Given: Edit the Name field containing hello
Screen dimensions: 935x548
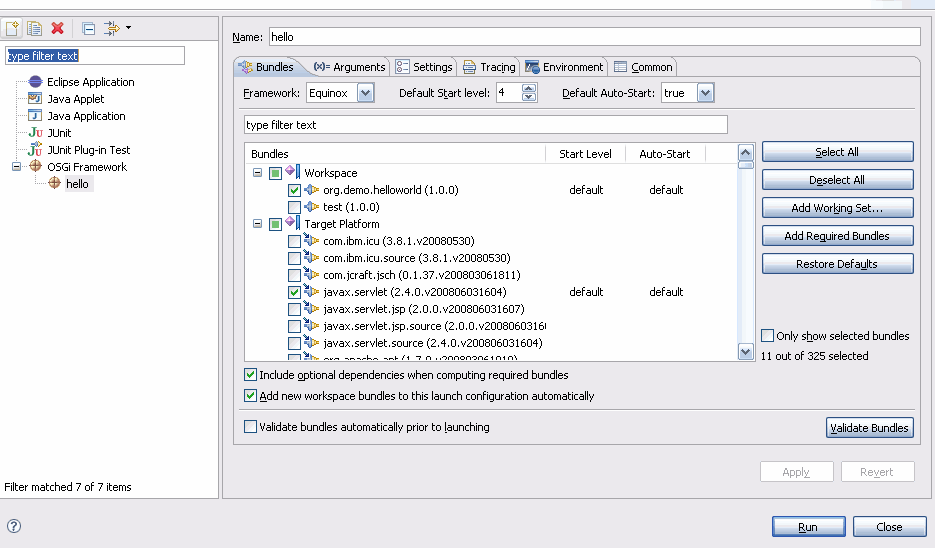Looking at the screenshot, I should point(595,37).
